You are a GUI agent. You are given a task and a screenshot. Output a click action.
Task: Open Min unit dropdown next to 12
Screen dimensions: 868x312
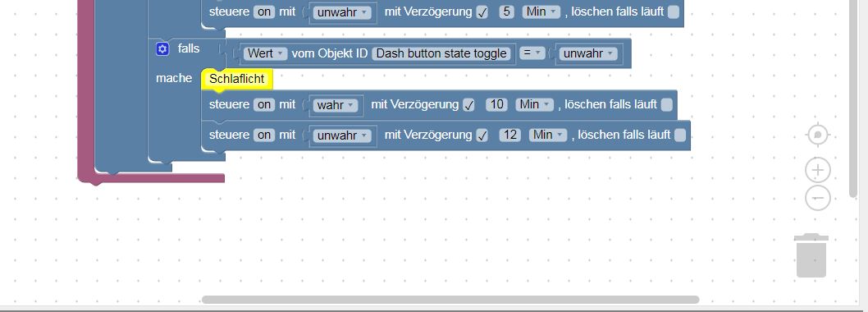tap(547, 135)
